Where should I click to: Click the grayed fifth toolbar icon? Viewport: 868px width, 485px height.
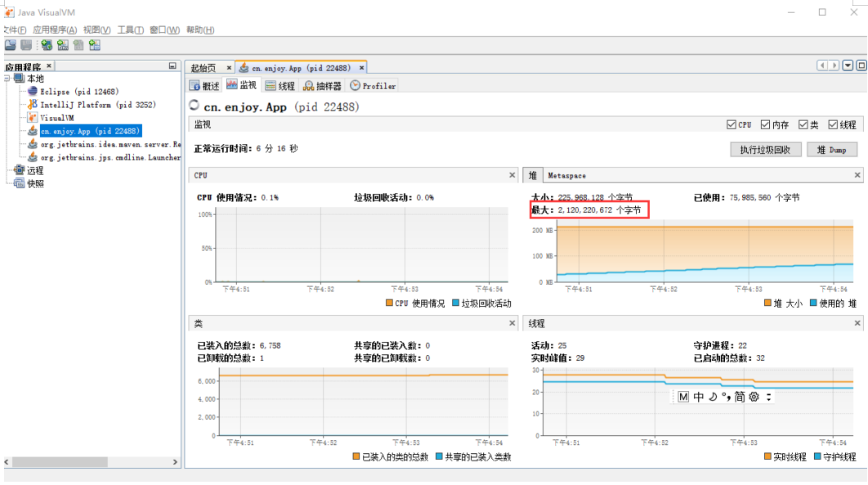78,45
